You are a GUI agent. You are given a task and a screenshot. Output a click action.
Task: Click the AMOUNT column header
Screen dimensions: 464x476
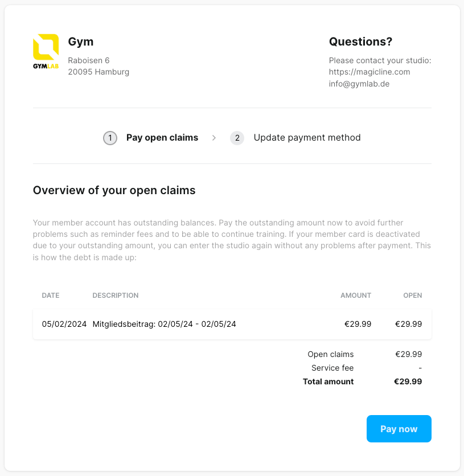[356, 296]
